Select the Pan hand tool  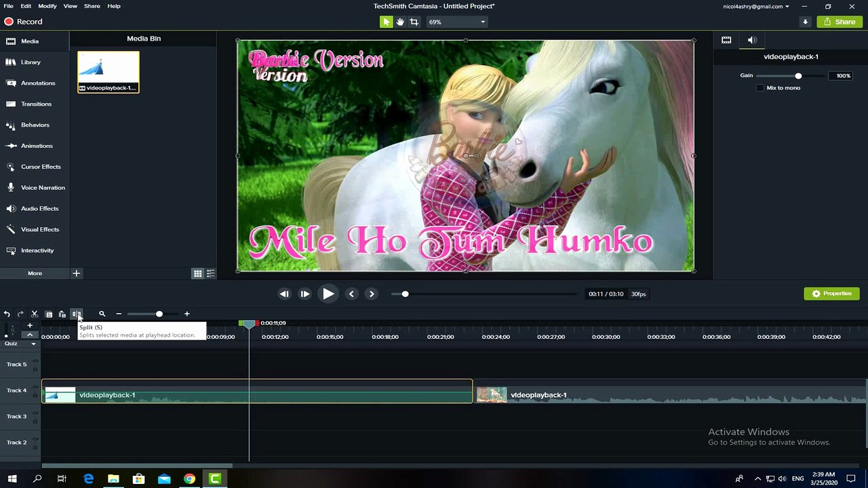[x=400, y=22]
